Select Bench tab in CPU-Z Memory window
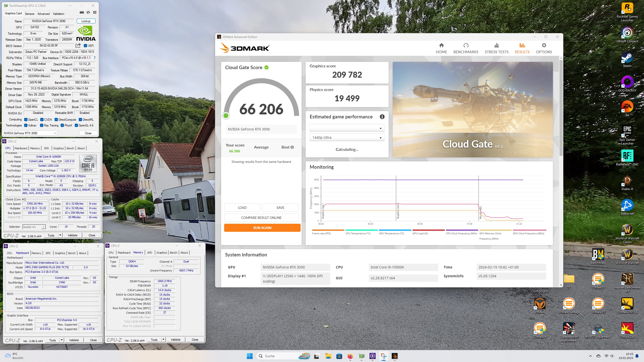 pos(173,253)
